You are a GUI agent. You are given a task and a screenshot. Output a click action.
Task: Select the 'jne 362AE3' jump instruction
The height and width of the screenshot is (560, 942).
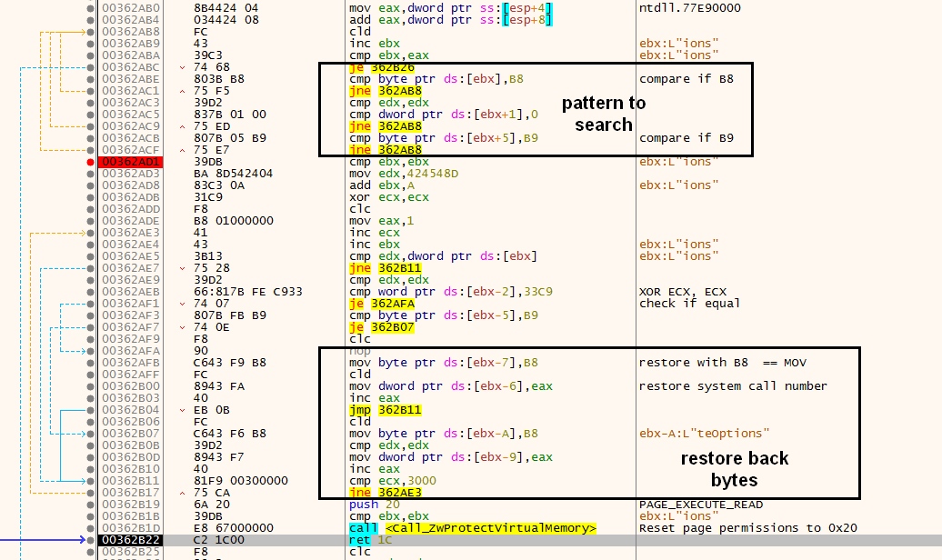(386, 493)
